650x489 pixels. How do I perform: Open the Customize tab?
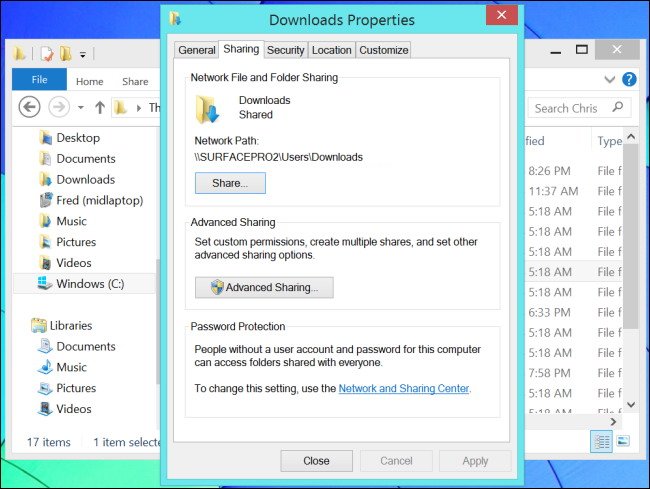[x=383, y=50]
